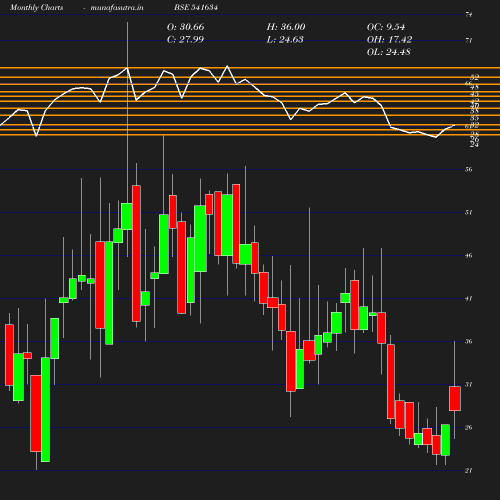Viewport: 500px width, 500px height.
Task: Click the '56' price axis label
Action: [x=469, y=170]
